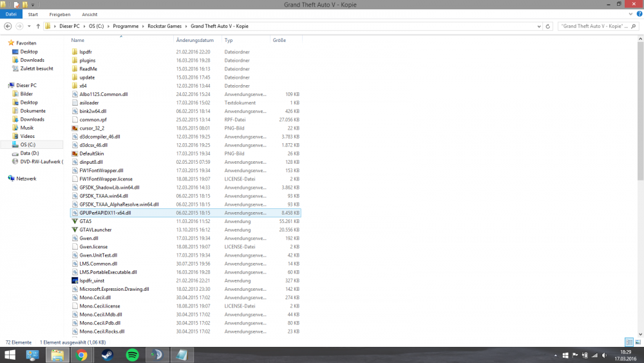Screen dimensions: 644x363
Task: Select the update folder icon
Action: 74,77
